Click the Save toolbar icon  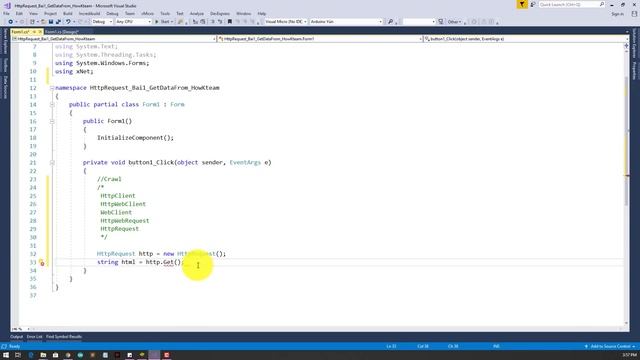coord(51,22)
